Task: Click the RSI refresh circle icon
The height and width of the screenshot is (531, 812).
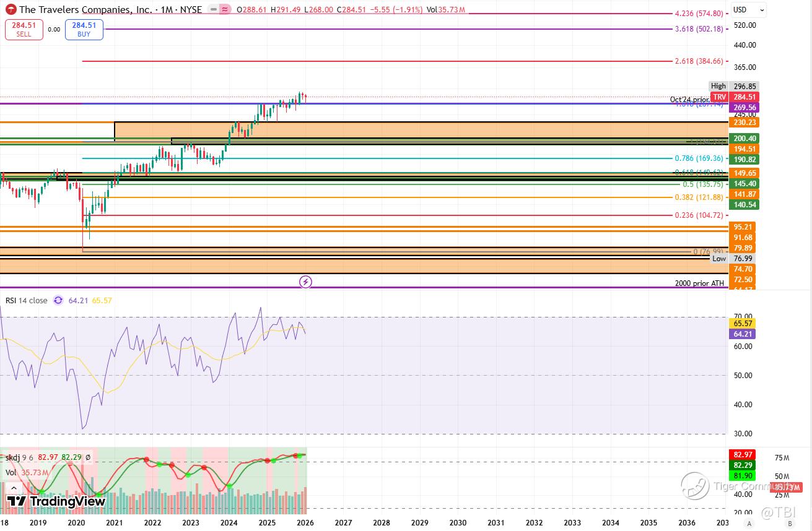Action: click(x=58, y=300)
